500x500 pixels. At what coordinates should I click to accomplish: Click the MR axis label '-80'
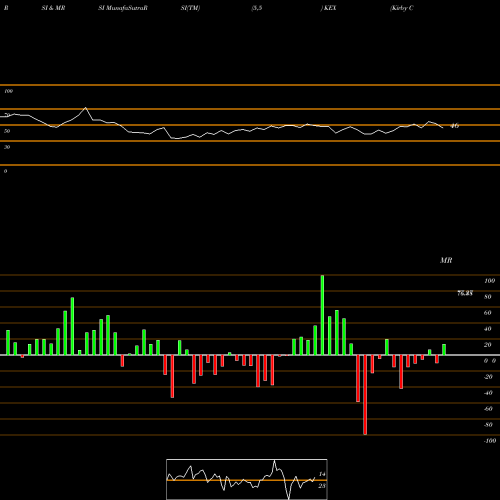pos(488,425)
